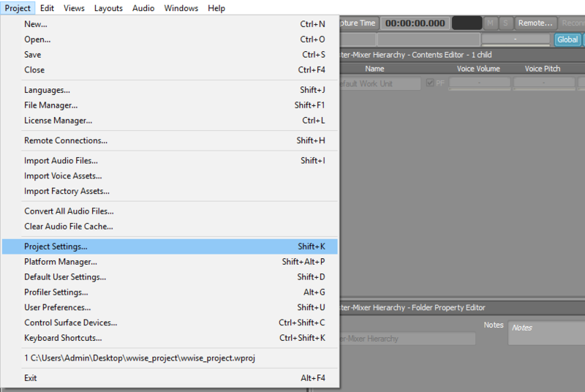Click the Mixer Hierarchy name field

click(x=407, y=339)
